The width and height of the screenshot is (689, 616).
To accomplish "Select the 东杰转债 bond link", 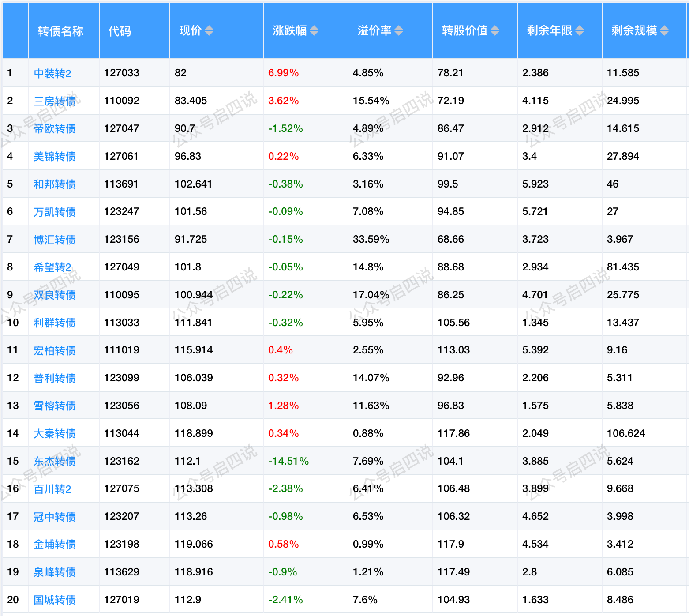I will pyautogui.click(x=55, y=461).
